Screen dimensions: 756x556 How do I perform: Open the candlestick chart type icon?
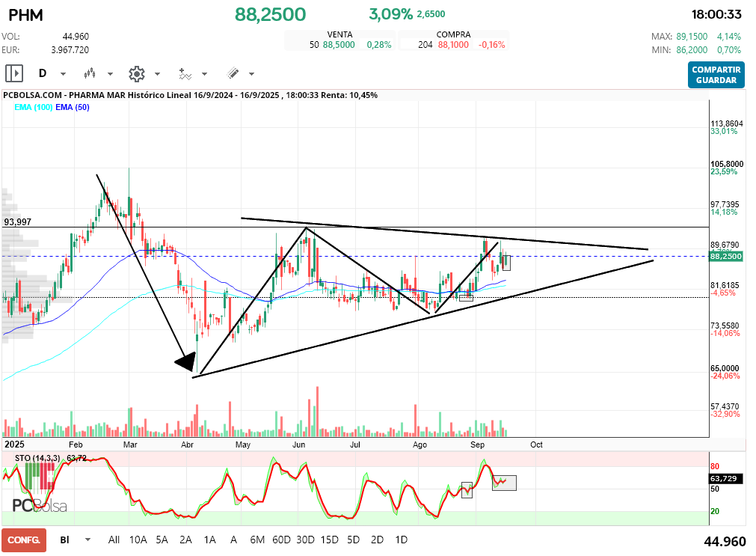[90, 73]
